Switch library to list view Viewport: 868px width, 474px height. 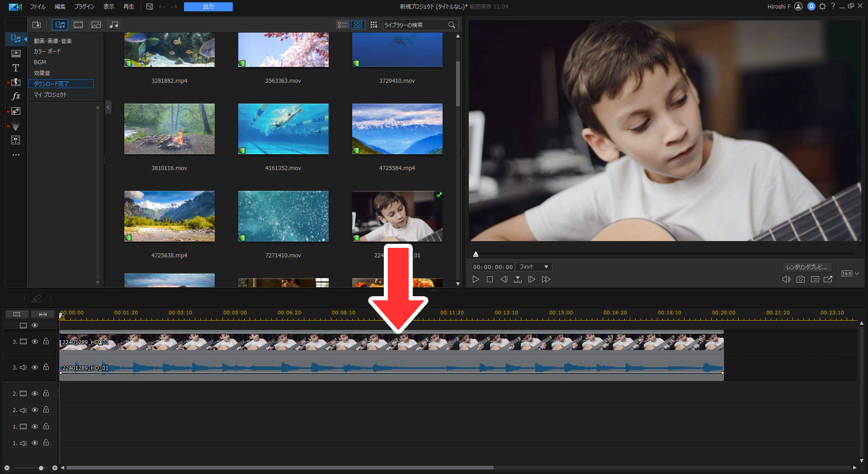[343, 25]
